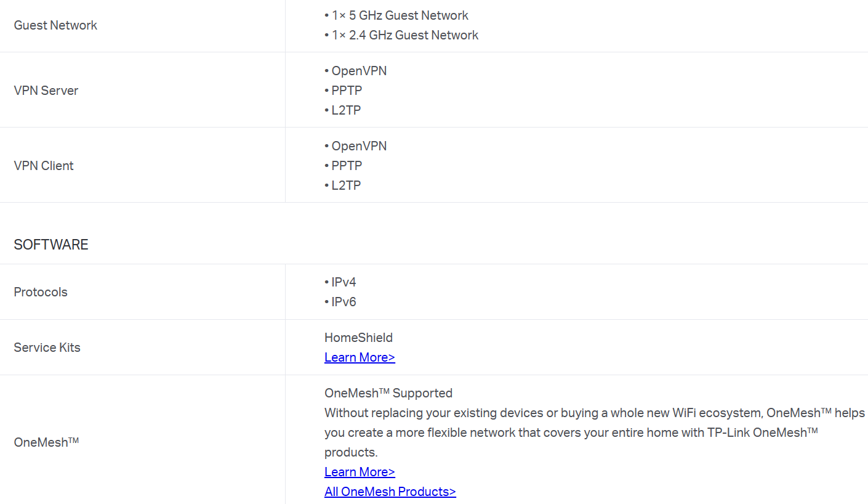The width and height of the screenshot is (868, 504).
Task: Open the All OneMesh Products link
Action: 390,492
